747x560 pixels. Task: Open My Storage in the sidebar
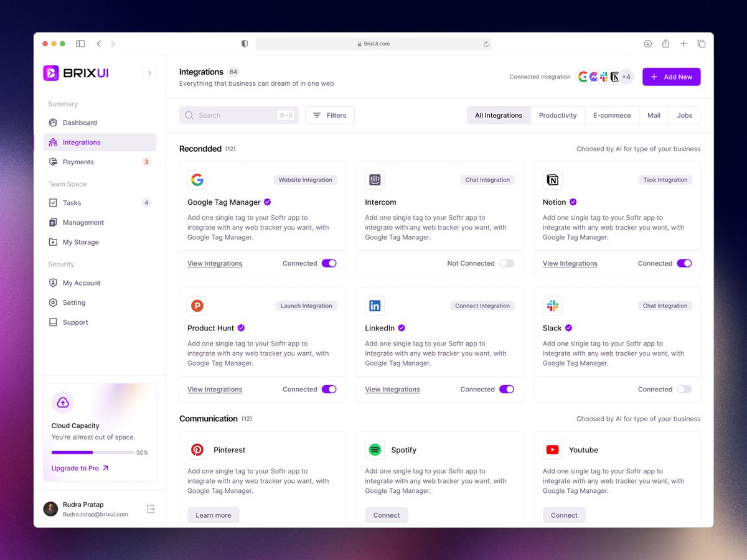pos(100,242)
